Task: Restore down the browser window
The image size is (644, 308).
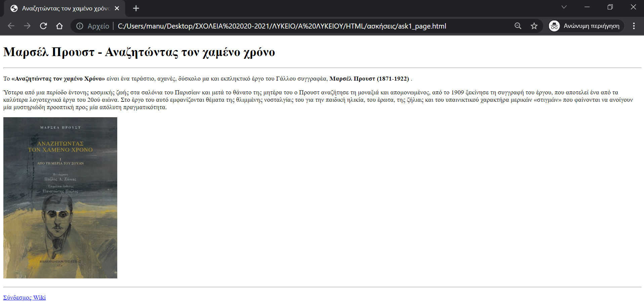Action: tap(610, 7)
